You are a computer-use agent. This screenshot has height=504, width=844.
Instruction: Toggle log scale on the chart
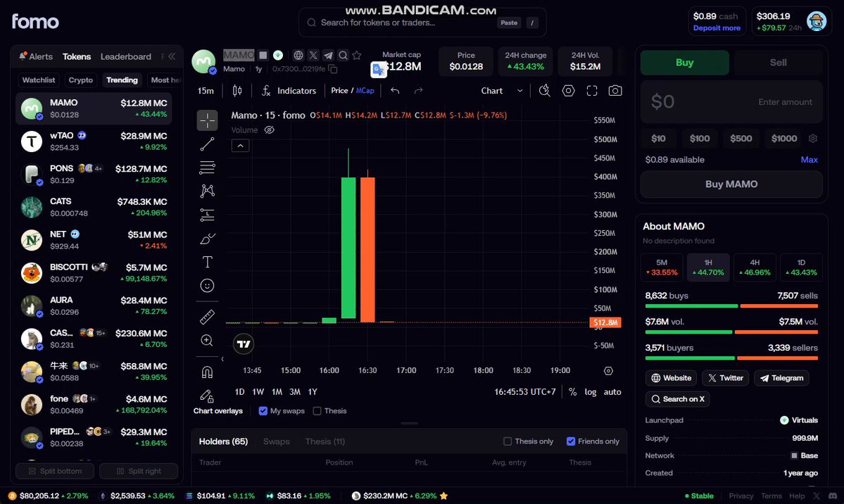coord(591,392)
